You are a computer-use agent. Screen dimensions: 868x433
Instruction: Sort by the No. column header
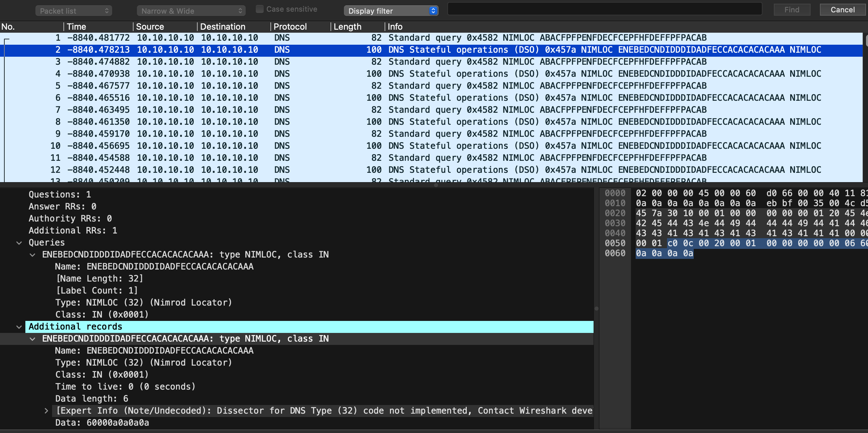[32, 27]
